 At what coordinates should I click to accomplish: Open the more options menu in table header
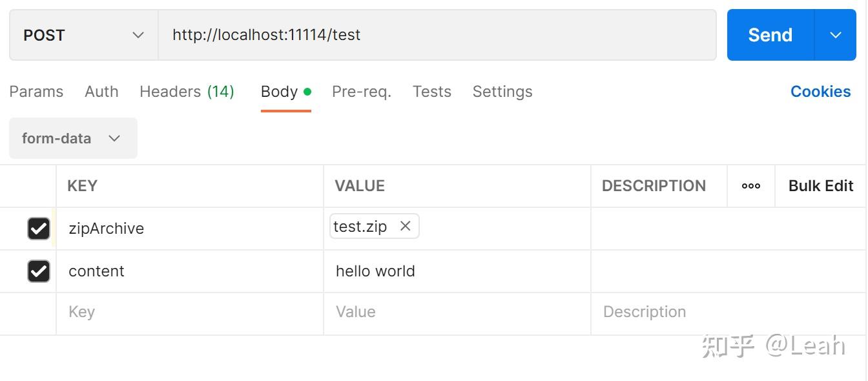[751, 186]
